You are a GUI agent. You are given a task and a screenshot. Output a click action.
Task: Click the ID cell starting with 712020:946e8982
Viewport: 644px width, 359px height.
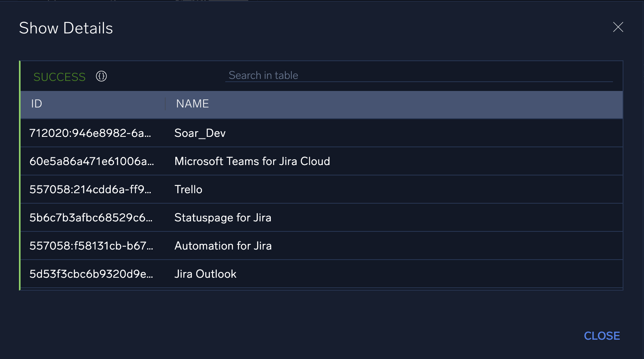pyautogui.click(x=90, y=133)
